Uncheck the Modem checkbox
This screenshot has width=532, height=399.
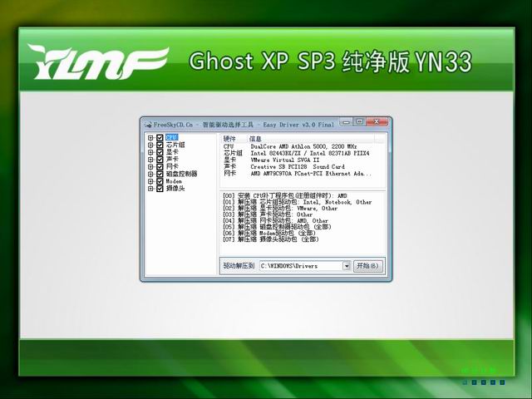[x=160, y=181]
